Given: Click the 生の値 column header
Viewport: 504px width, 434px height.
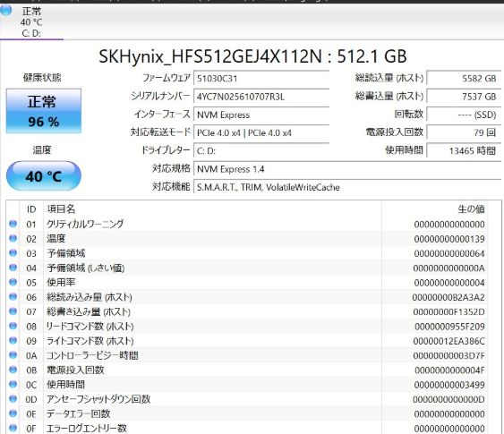Looking at the screenshot, I should 471,209.
